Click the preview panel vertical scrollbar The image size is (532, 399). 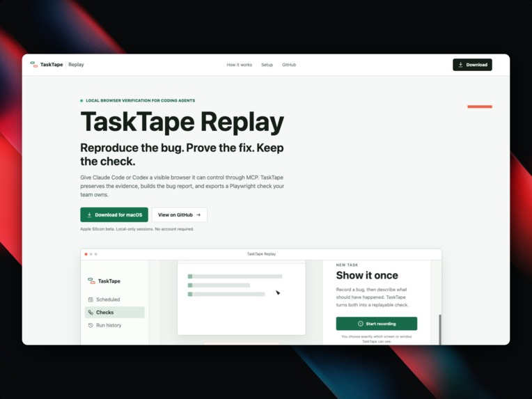(x=440, y=329)
